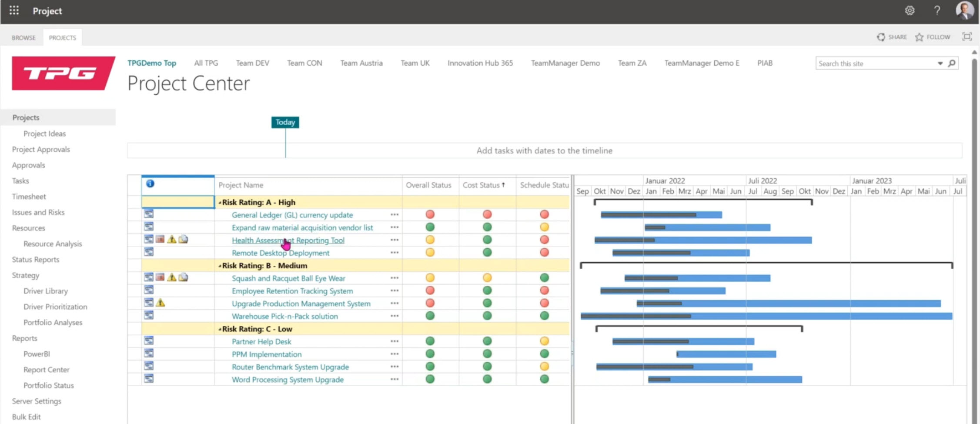This screenshot has width=980, height=424.
Task: Open ellipsis menu for PPM Implementation
Action: (394, 354)
